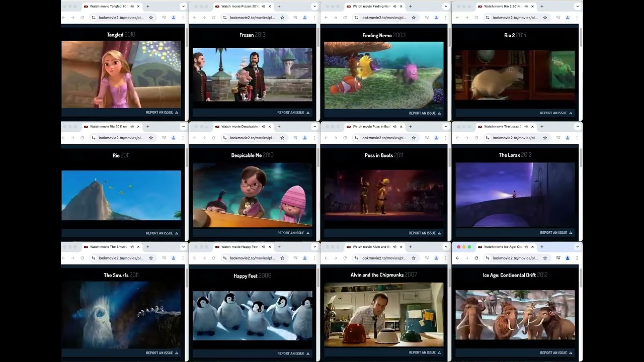Image resolution: width=644 pixels, height=362 pixels.
Task: Click the bookmark star in the Frozen window
Action: [282, 18]
